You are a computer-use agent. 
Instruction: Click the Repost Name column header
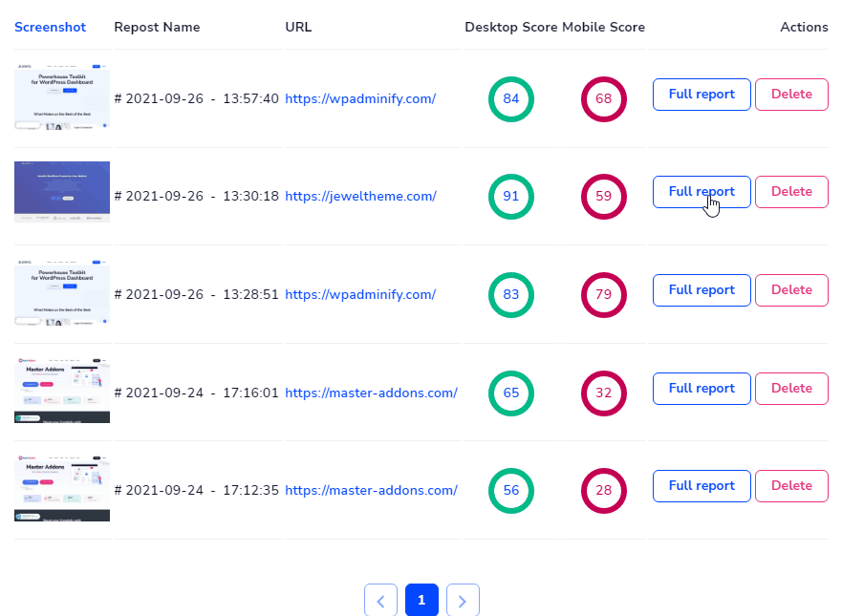pyautogui.click(x=157, y=28)
